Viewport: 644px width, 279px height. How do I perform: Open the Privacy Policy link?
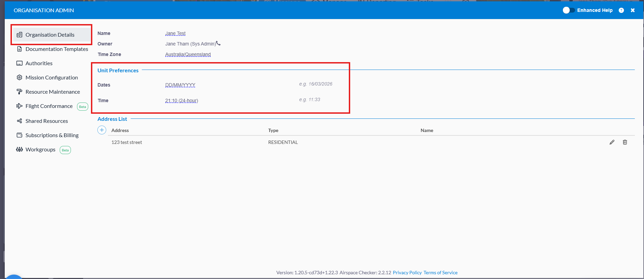[x=407, y=273]
